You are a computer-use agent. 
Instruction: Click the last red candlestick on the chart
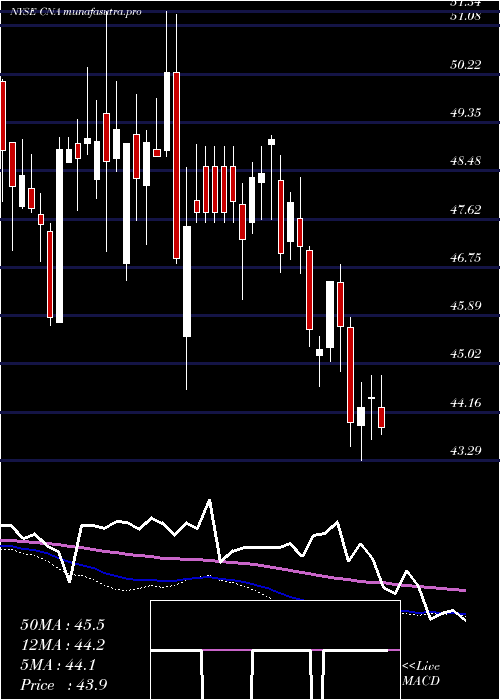click(381, 417)
